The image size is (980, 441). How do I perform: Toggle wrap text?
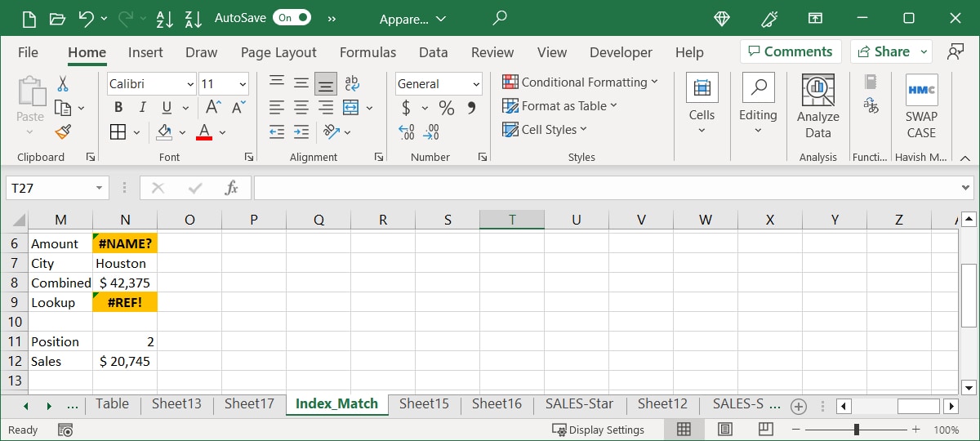click(x=352, y=83)
